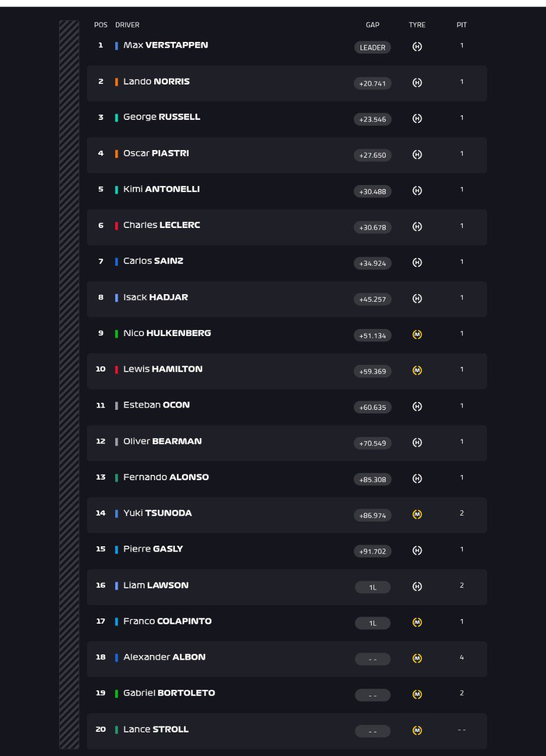Select driver name Gabriel Bortoleto
546x756 pixels.
click(169, 693)
